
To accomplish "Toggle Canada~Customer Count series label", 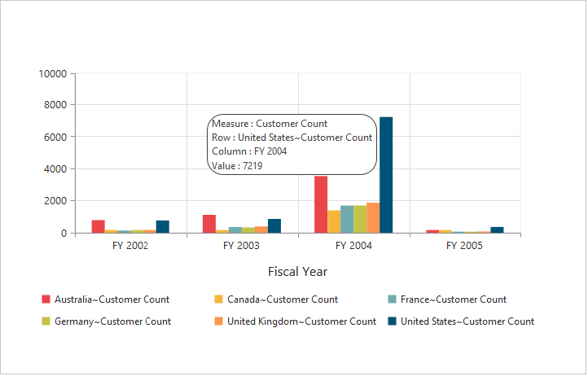I will click(283, 299).
